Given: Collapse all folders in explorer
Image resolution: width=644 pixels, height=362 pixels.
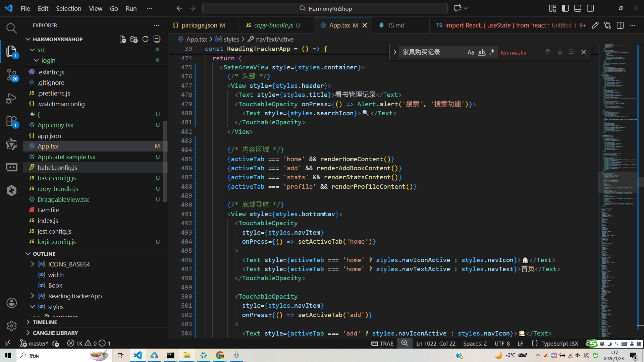Looking at the screenshot, I should (x=157, y=39).
